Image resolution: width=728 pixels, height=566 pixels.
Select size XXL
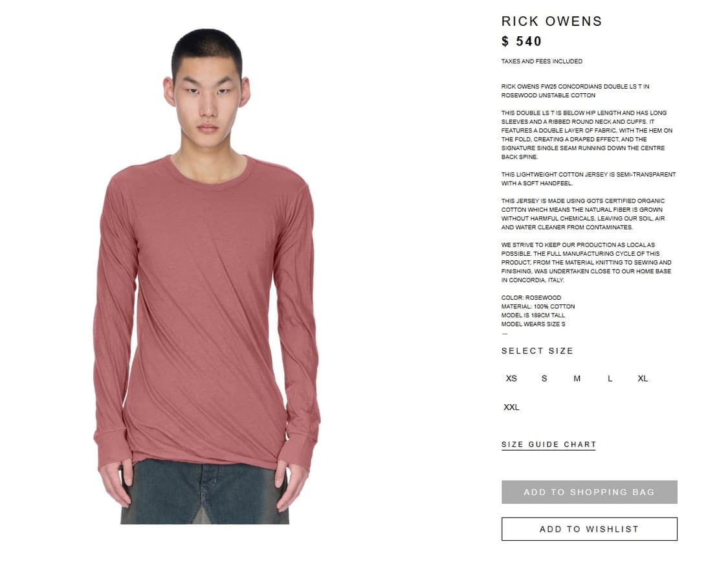click(511, 407)
